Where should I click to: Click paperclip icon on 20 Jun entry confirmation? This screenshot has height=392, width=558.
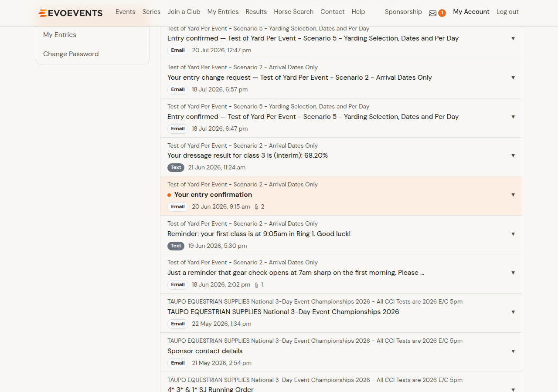pos(257,207)
